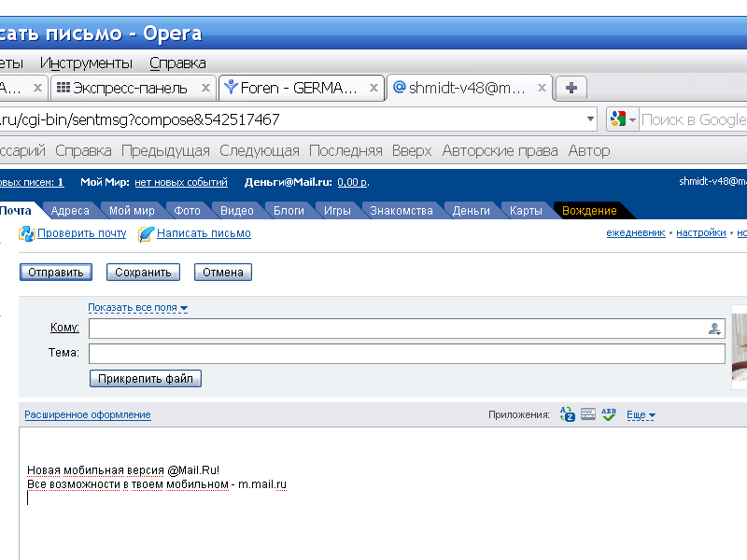Viewport: 747px width, 560px height.
Task: Expand Показать все поля fields
Action: (137, 308)
